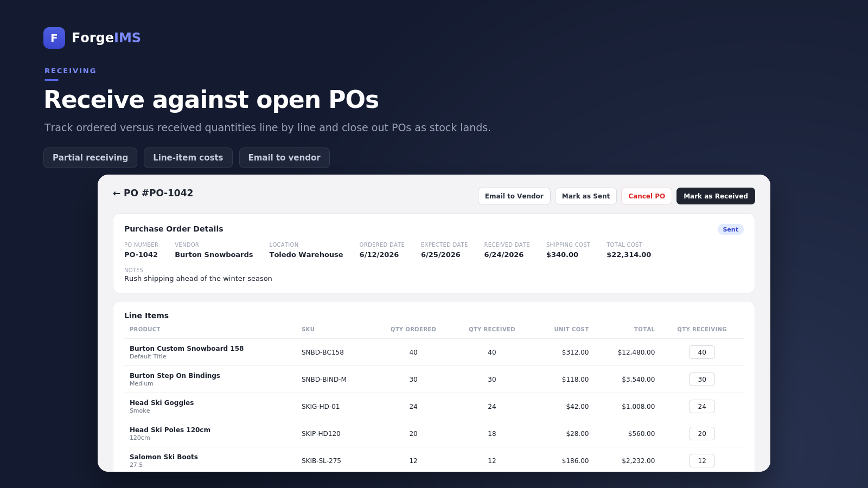Click the total cost $22,314.00

click(629, 255)
